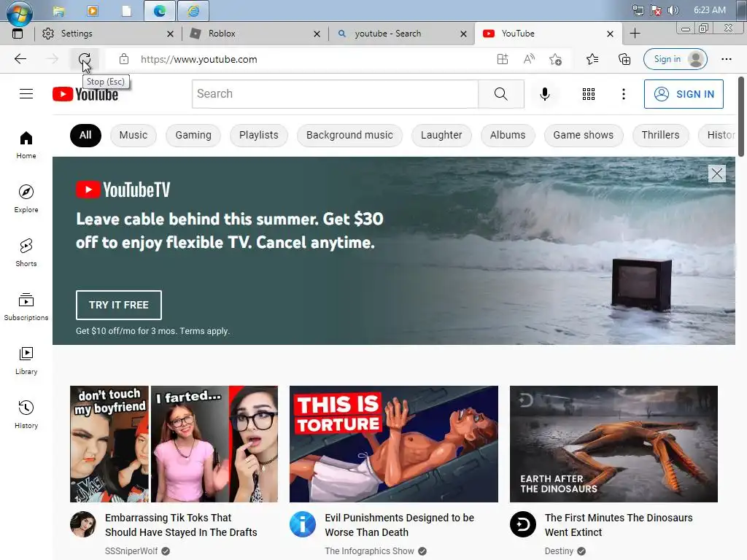
Task: Click The Infographics Show channel avatar
Action: [303, 524]
